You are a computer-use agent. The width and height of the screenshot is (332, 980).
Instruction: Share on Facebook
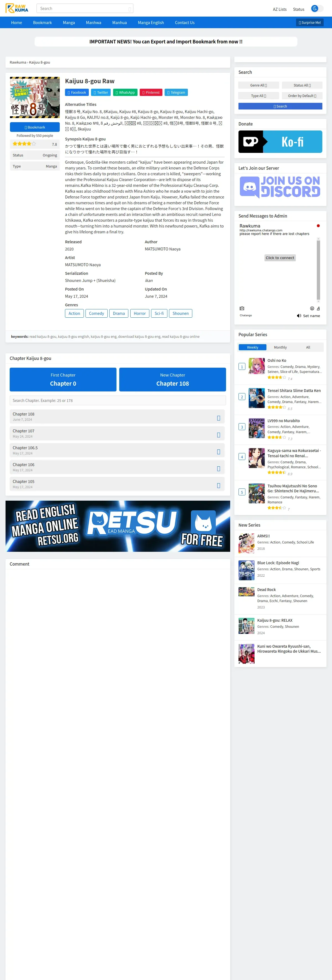pos(77,92)
